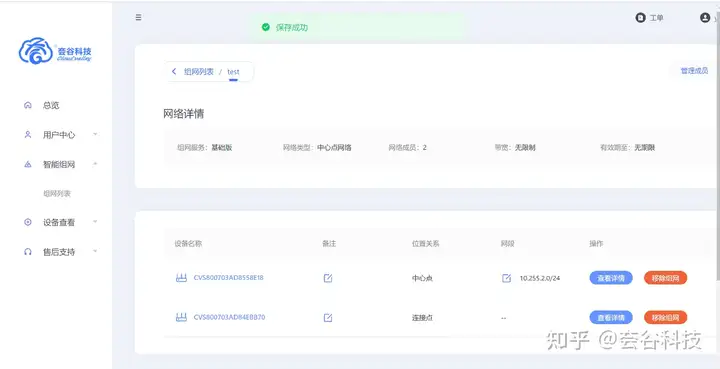The height and width of the screenshot is (369, 720).
Task: Click the 智能组网 network icon
Action: coord(28,164)
